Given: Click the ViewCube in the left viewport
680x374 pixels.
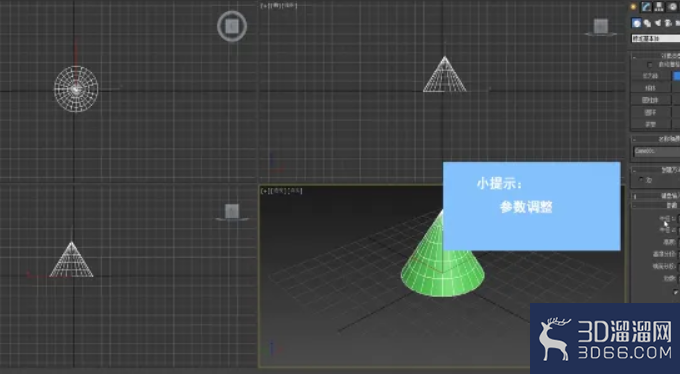Looking at the screenshot, I should [232, 212].
